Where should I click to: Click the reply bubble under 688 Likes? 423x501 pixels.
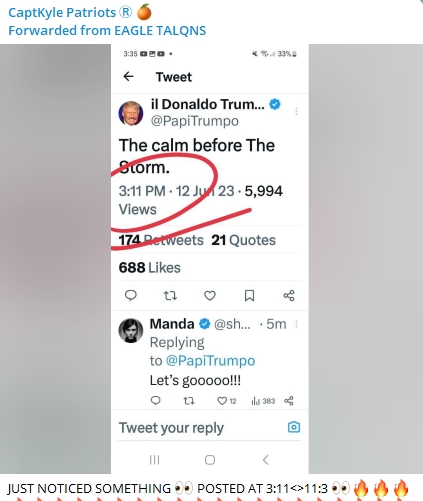(131, 295)
